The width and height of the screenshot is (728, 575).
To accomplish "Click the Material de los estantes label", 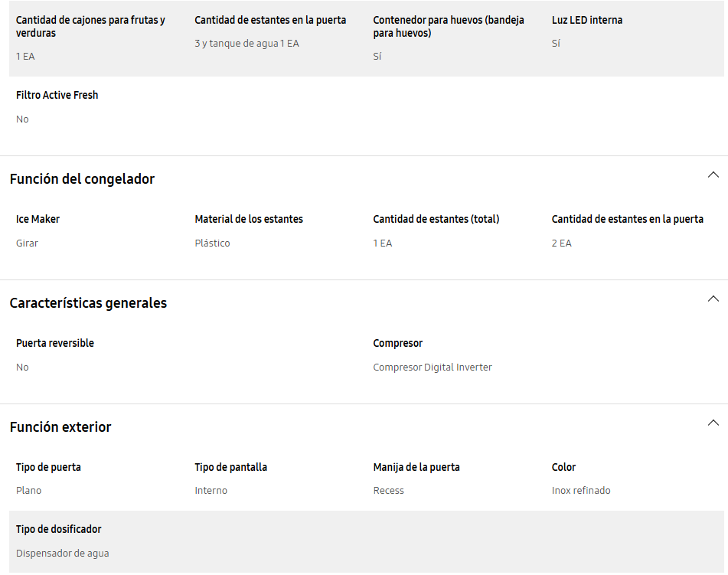I will (x=249, y=219).
